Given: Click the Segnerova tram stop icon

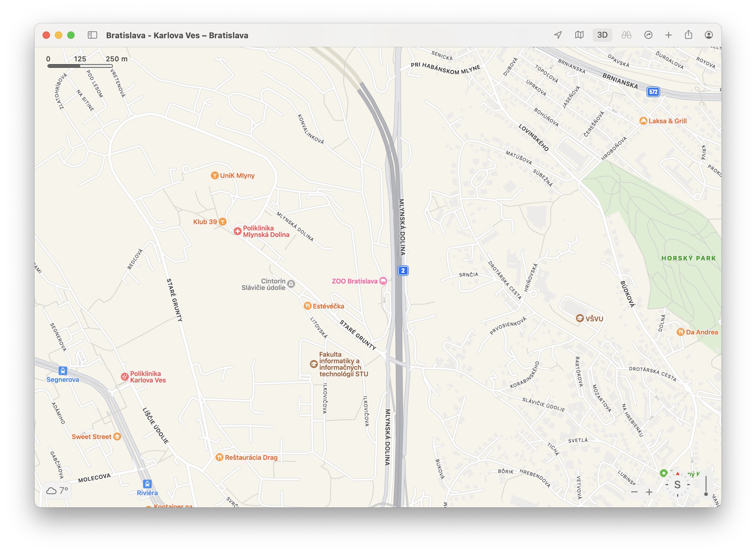Looking at the screenshot, I should tap(63, 371).
